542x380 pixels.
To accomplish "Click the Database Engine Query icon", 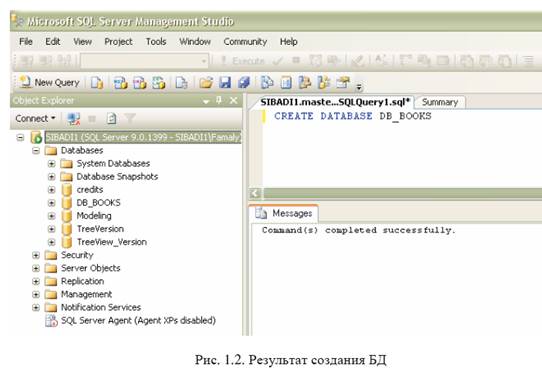I will click(97, 83).
